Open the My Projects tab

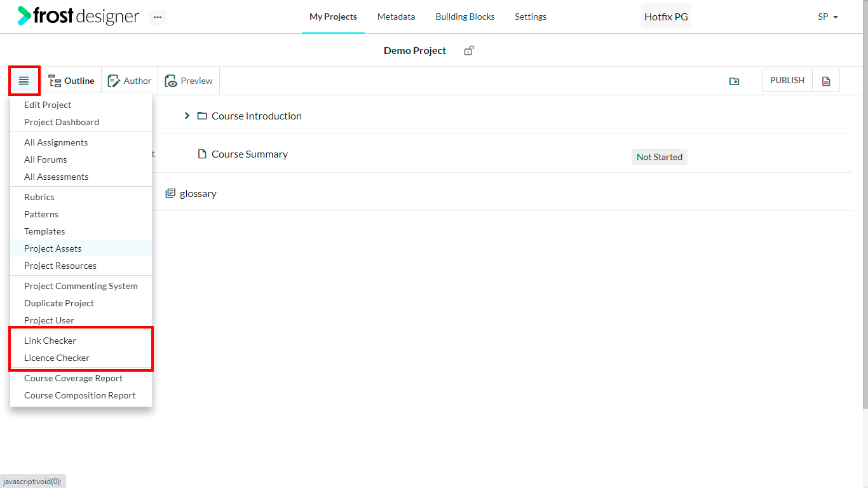pyautogui.click(x=333, y=17)
